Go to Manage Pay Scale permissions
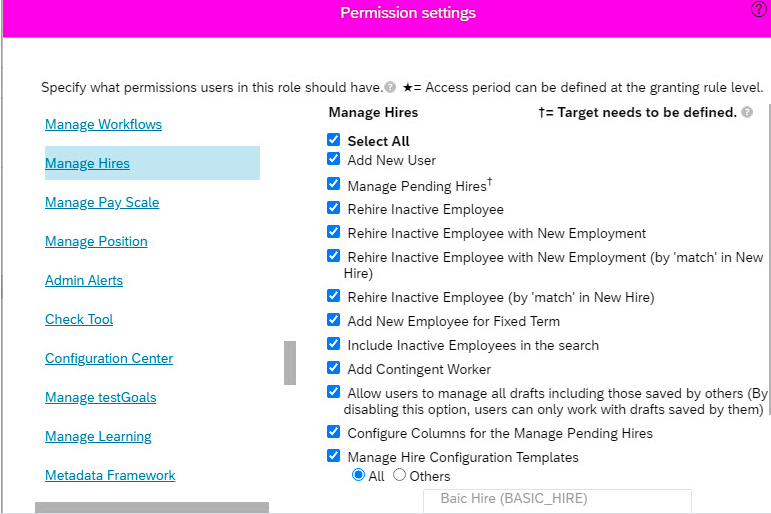This screenshot has width=771, height=514. click(x=102, y=203)
